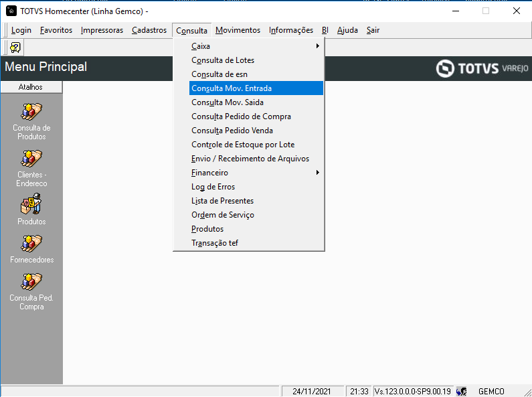Click the time 21:33 in status bar
This screenshot has width=532, height=397.
coord(359,391)
